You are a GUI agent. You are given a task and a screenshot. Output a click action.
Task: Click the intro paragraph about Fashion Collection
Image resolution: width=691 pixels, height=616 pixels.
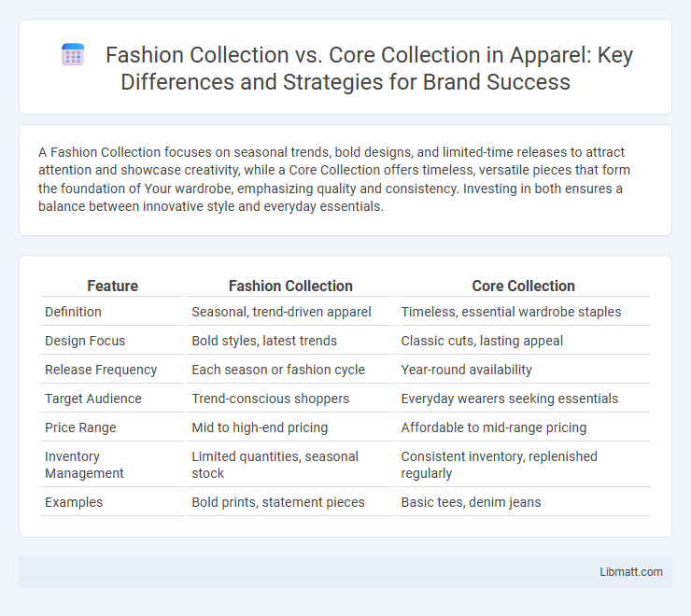[334, 179]
